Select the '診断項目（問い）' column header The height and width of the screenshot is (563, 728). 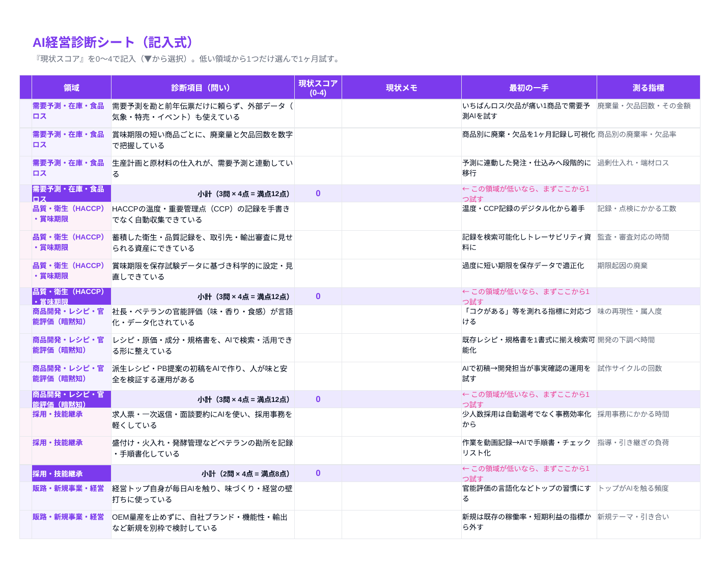pyautogui.click(x=203, y=88)
